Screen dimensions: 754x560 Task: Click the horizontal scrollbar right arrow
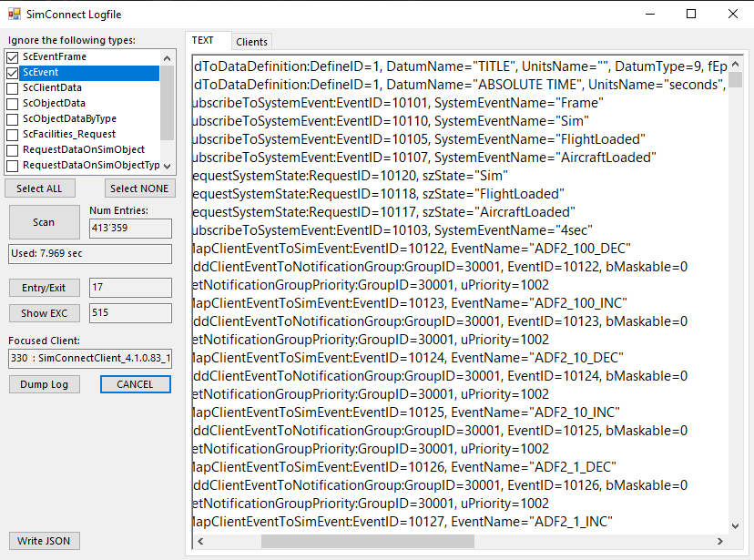[x=720, y=541]
